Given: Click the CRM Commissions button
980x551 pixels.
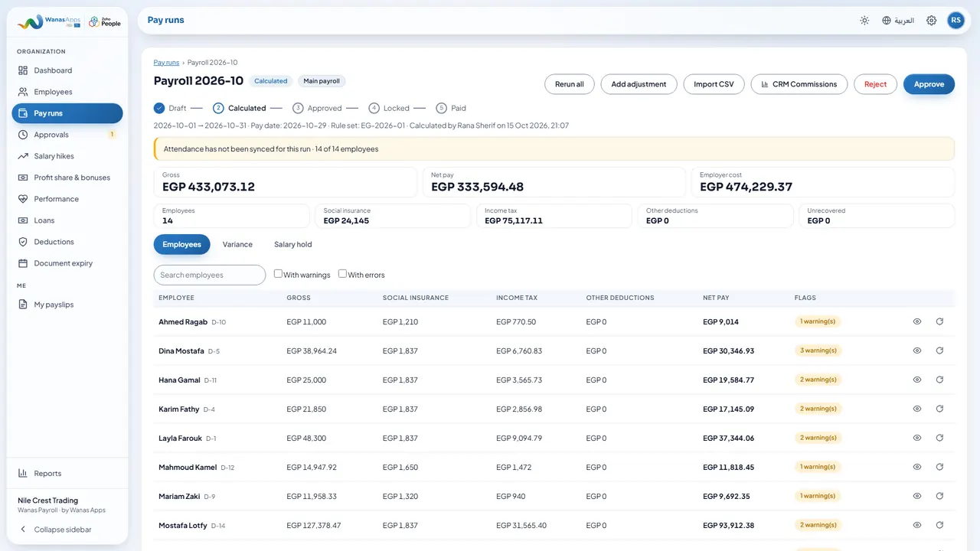Looking at the screenshot, I should [x=799, y=84].
